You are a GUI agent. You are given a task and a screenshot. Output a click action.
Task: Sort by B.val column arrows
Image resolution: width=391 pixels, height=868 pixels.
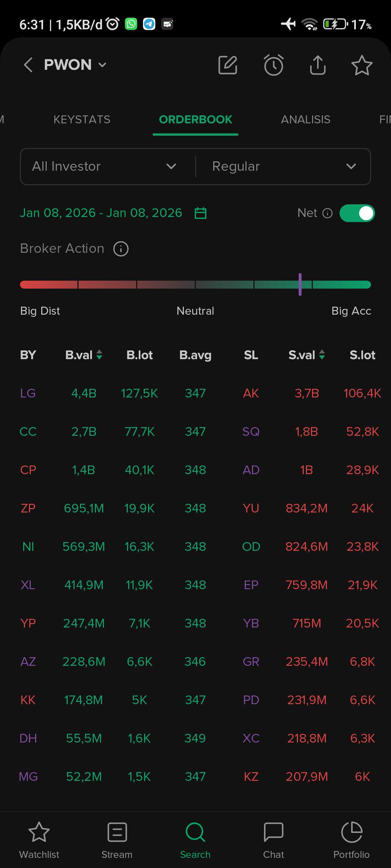(x=99, y=355)
